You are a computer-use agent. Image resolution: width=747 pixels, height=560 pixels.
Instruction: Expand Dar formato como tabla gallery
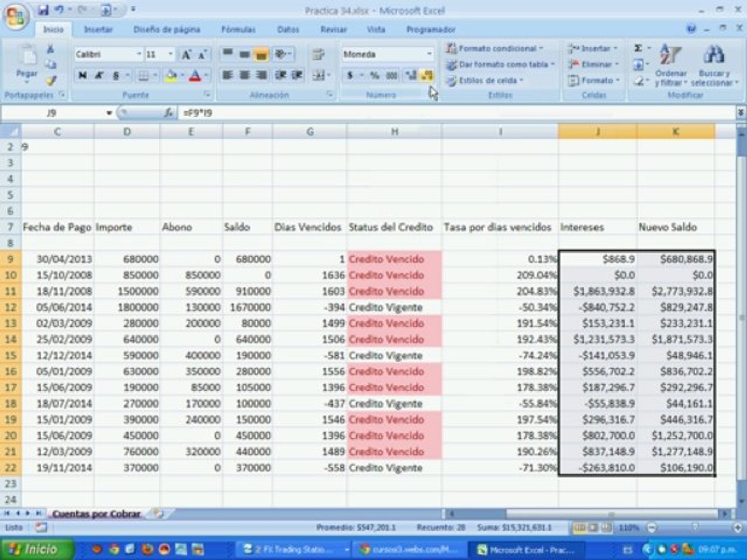(x=500, y=64)
